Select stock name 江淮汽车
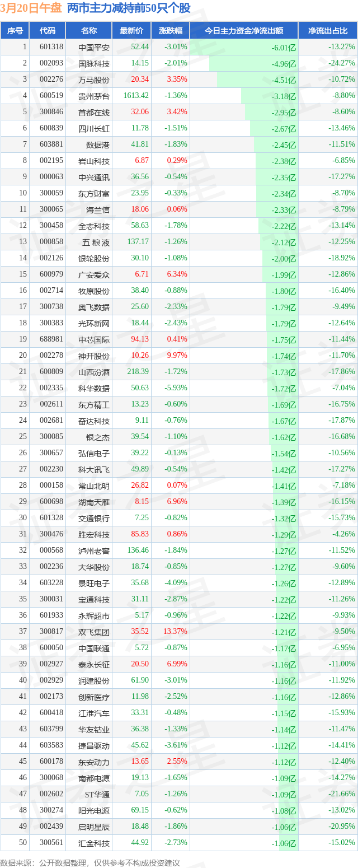 point(95,713)
